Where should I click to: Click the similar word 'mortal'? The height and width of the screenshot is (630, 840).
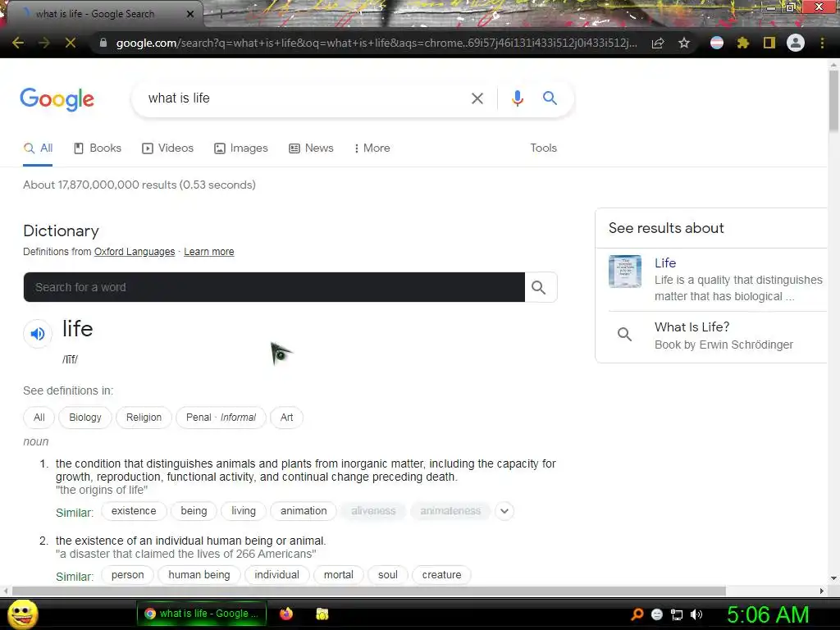click(339, 575)
